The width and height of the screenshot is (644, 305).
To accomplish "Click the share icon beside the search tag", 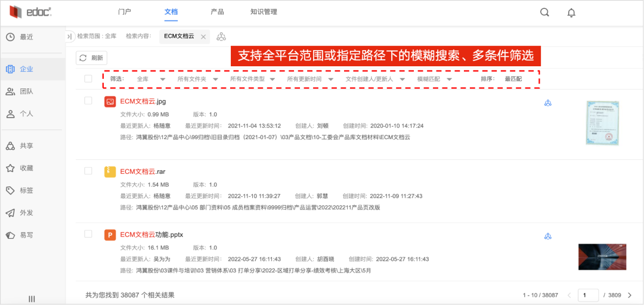I will pos(221,36).
